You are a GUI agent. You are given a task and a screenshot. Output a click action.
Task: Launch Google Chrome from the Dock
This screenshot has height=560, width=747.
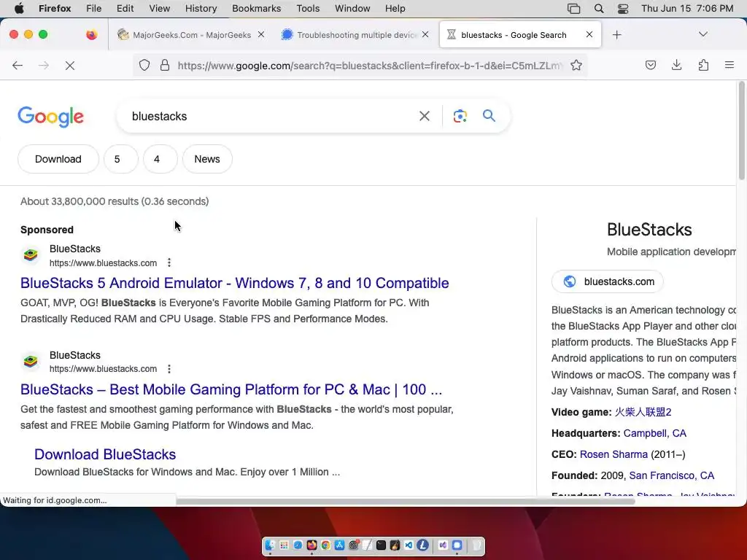pyautogui.click(x=325, y=545)
